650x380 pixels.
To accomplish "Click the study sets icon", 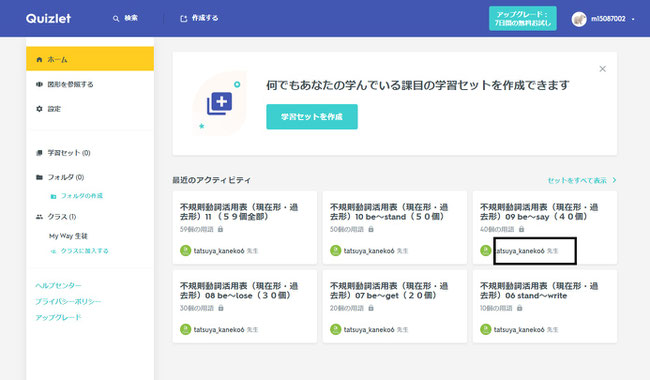I will coord(39,153).
